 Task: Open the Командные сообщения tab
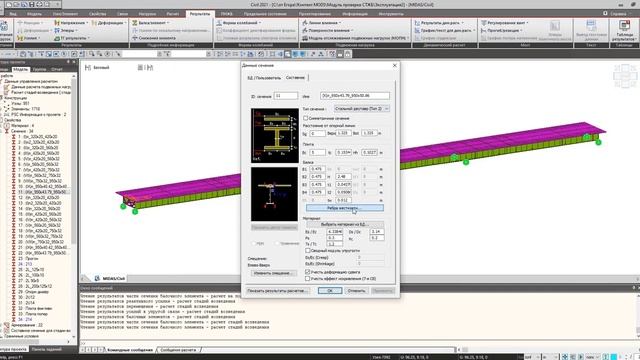tap(130, 350)
